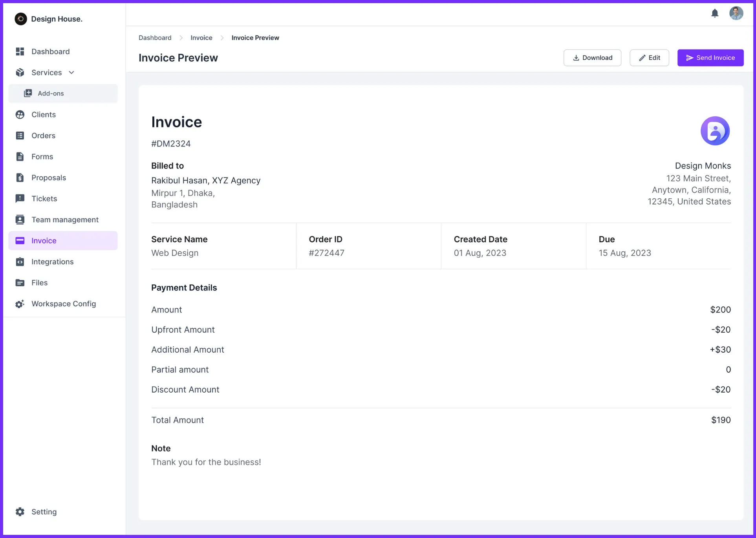The height and width of the screenshot is (538, 756).
Task: Click the due date 15 Aug, 2023
Action: (625, 253)
